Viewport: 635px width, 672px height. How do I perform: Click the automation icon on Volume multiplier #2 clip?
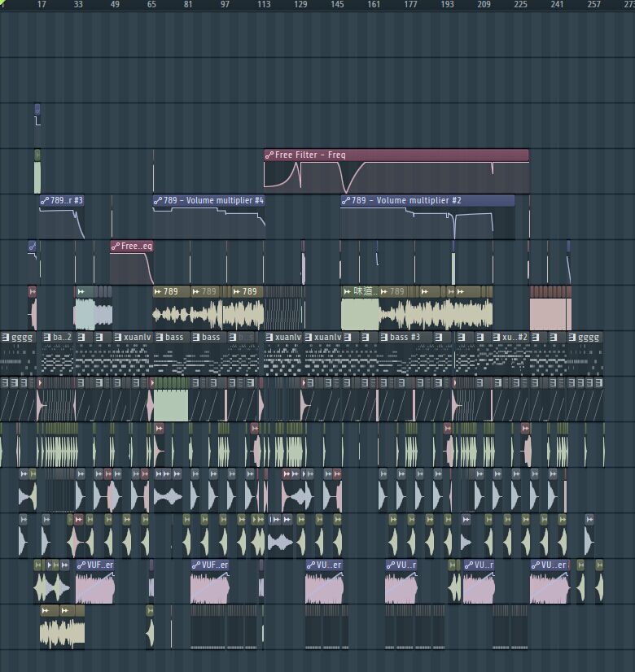[x=346, y=201]
